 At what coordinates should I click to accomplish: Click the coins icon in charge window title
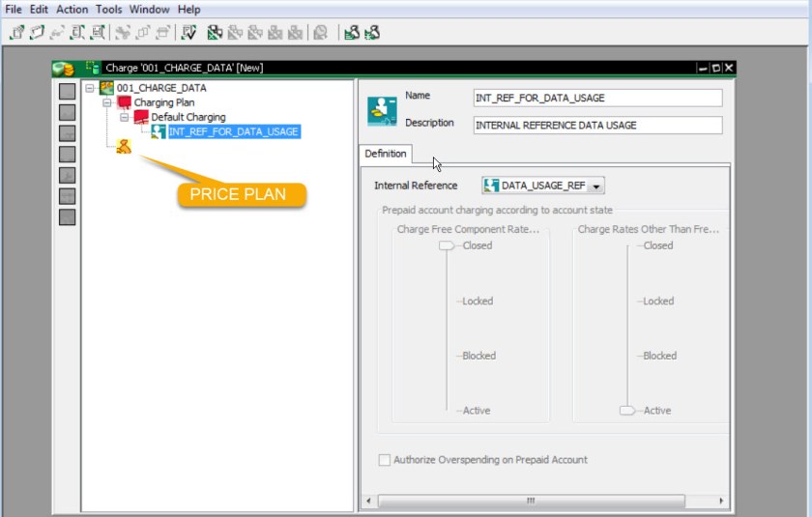click(64, 69)
